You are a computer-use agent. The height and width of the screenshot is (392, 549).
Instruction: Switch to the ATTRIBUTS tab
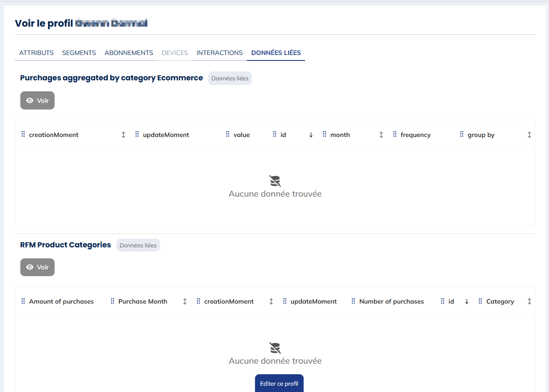[36, 53]
